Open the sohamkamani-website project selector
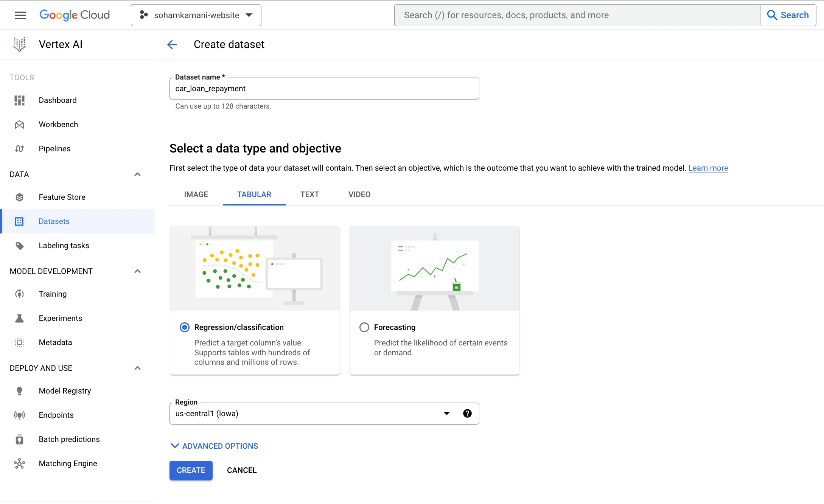 pyautogui.click(x=196, y=15)
